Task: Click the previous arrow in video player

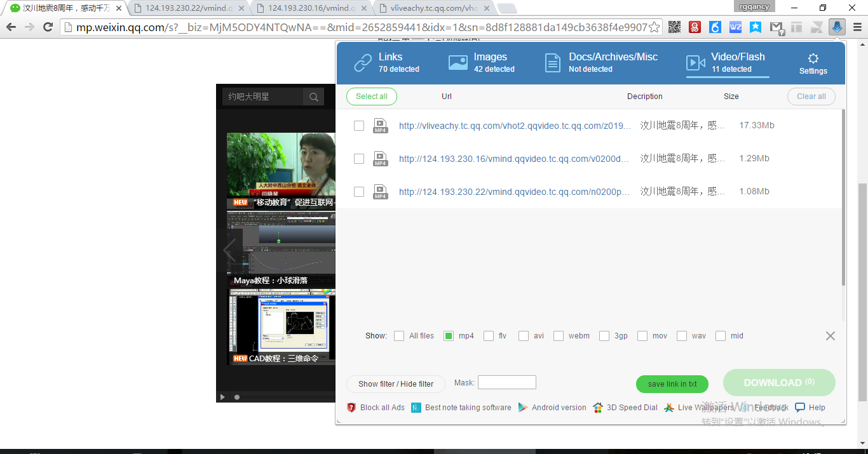Action: [229, 250]
